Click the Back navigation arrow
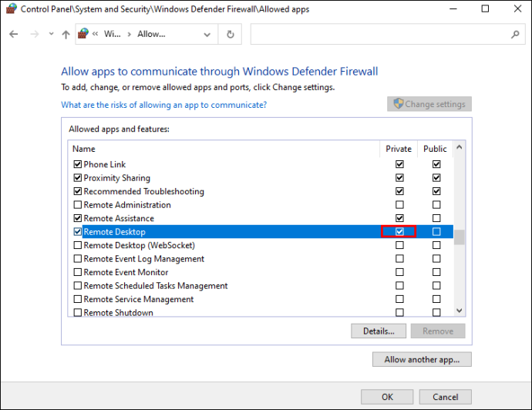Image resolution: width=532 pixels, height=410 pixels. click(x=14, y=34)
